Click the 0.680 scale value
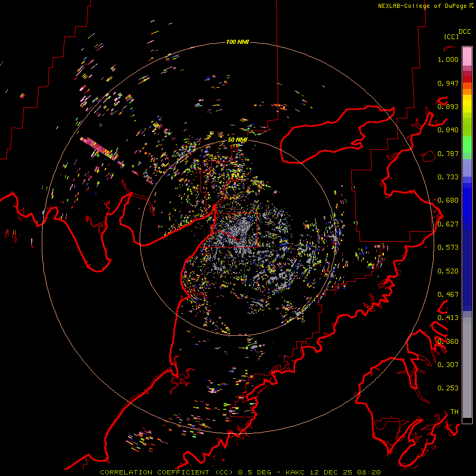 448,200
